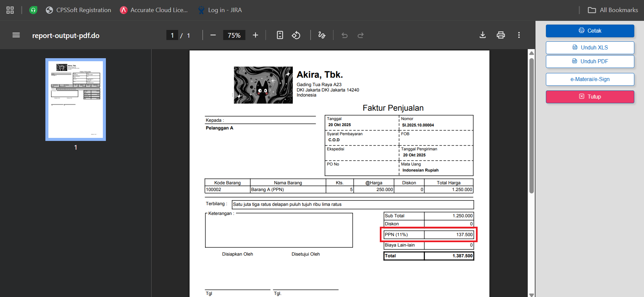Select the draw annotation tool
Screen dimensions: 644x297
click(322, 35)
